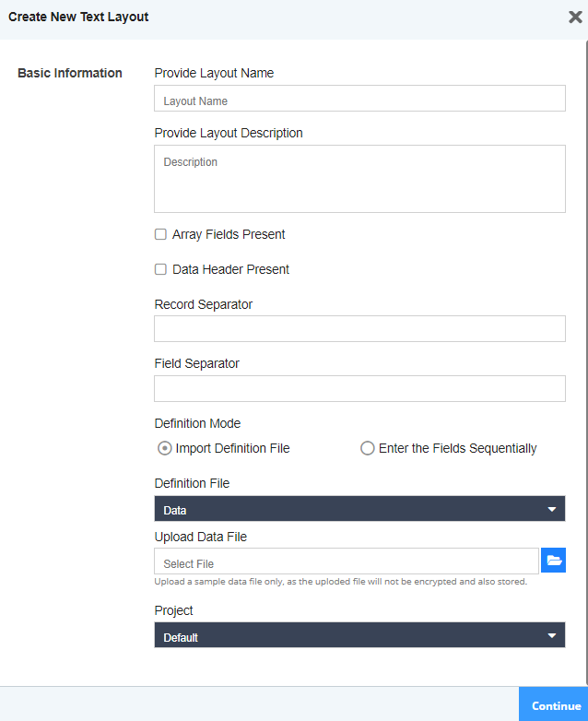The width and height of the screenshot is (588, 721).
Task: Click the Create New Text Layout title
Action: pyautogui.click(x=78, y=17)
